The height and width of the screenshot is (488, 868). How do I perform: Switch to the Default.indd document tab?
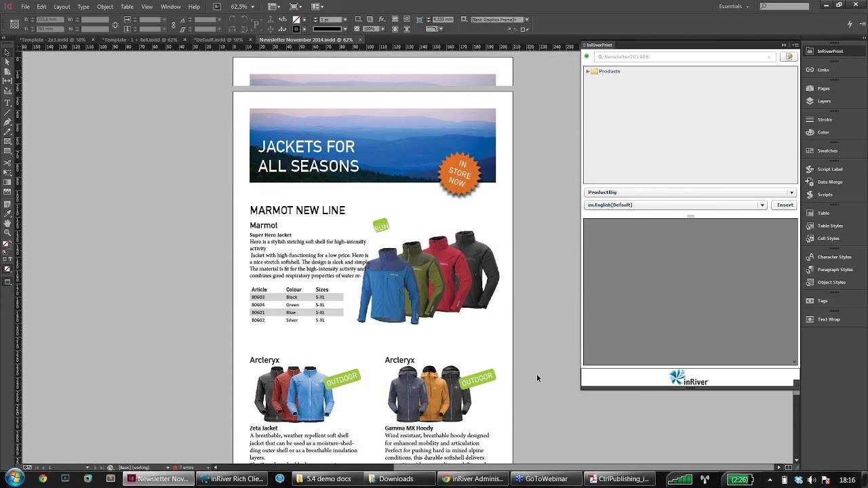coord(218,40)
